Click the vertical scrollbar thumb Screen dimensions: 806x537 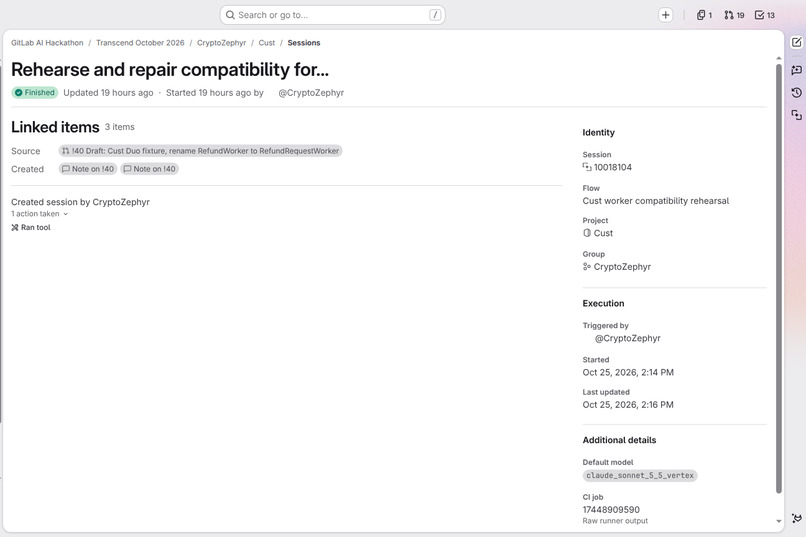[779, 278]
